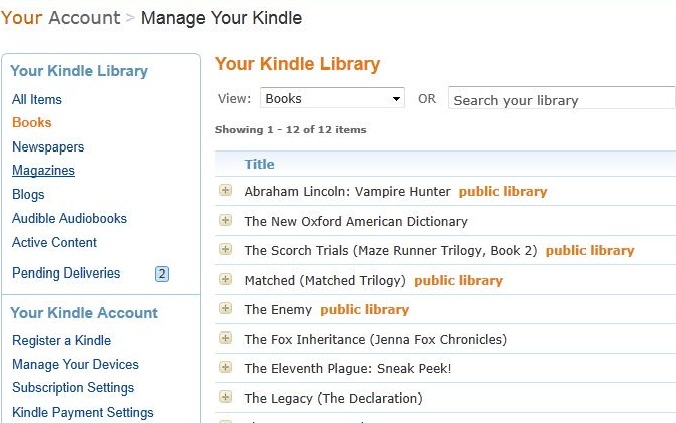This screenshot has height=423, width=676.
Task: Open the Magazines section
Action: [43, 170]
